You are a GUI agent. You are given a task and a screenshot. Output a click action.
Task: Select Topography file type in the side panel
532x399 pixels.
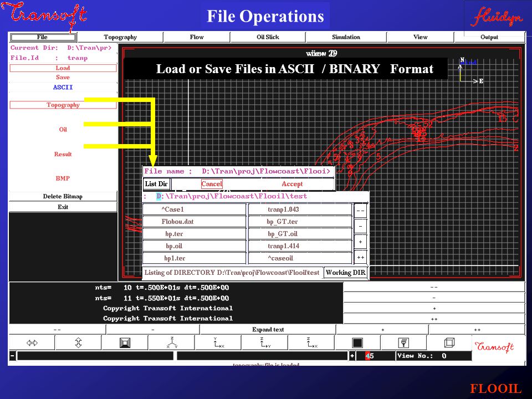[63, 105]
